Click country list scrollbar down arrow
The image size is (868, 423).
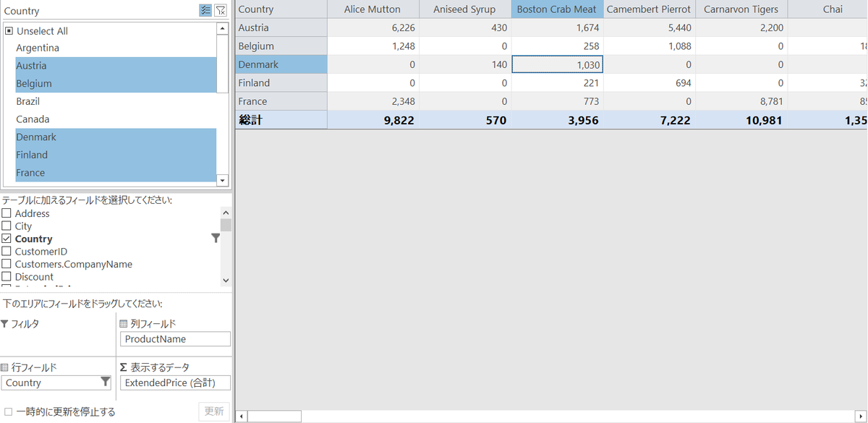tap(222, 179)
